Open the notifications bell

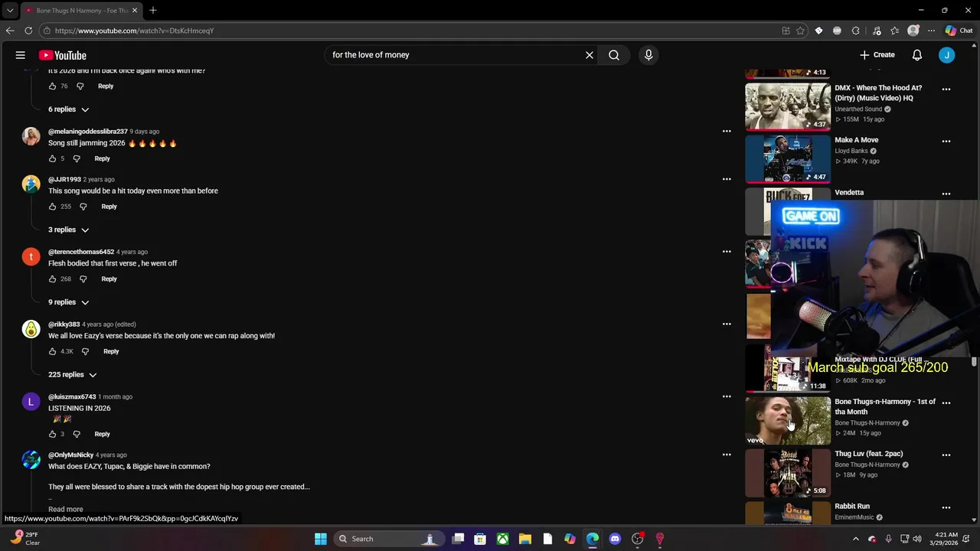[x=917, y=55]
